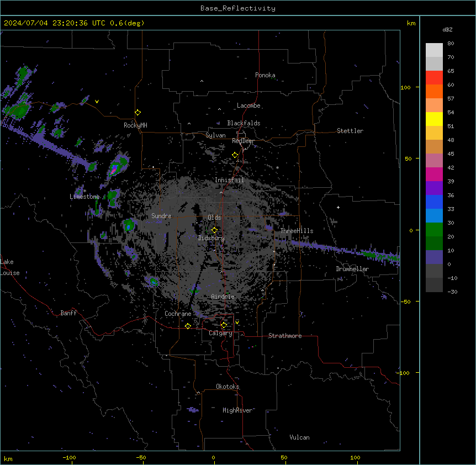Click the 57 value on dBZ legend
476x465 pixels.
click(451, 99)
